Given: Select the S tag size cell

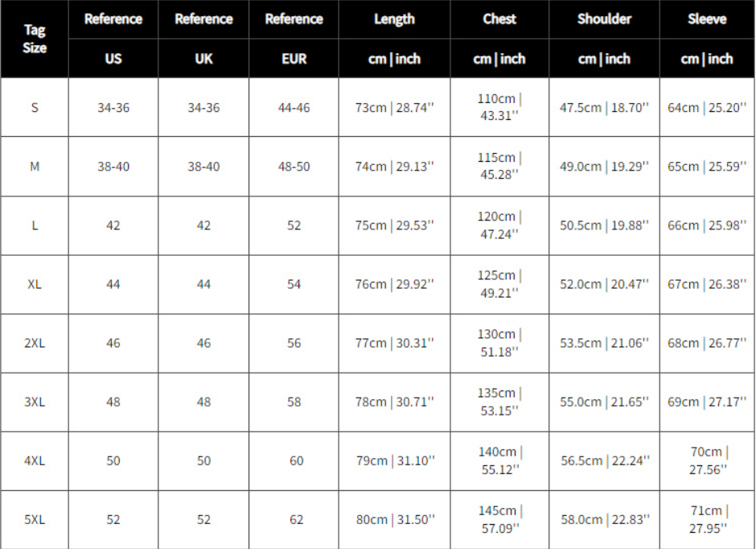Looking at the screenshot, I should coord(35,107).
